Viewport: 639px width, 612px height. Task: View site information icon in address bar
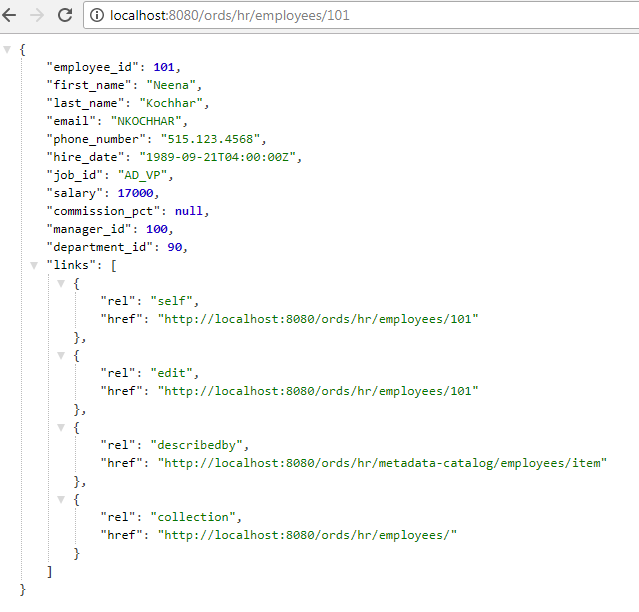tap(97, 15)
